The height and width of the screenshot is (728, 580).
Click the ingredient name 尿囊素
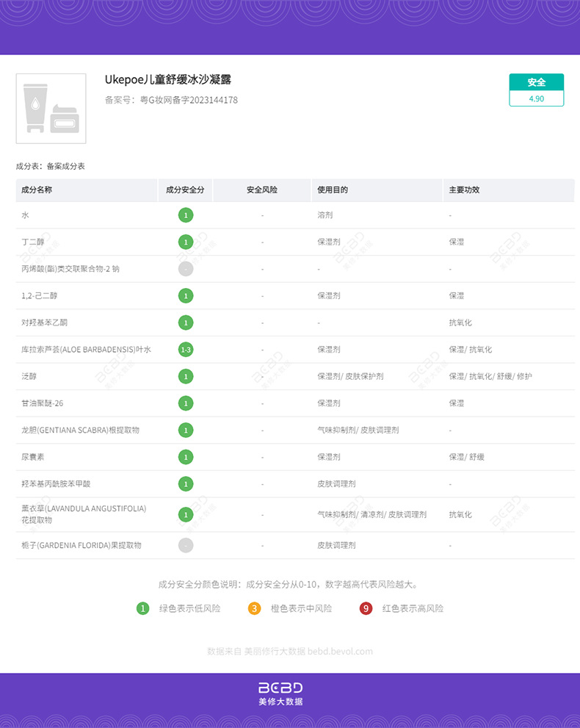[x=32, y=458]
